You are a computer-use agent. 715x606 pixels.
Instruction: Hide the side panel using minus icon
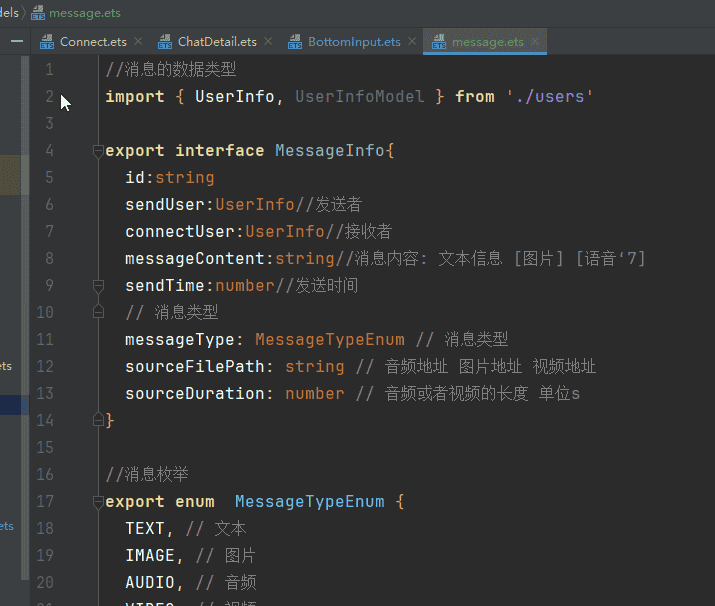pyautogui.click(x=17, y=41)
